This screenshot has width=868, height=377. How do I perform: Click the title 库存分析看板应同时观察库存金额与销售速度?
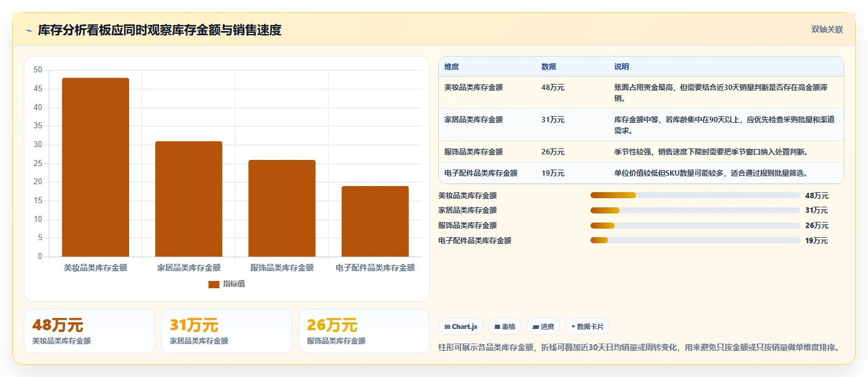coord(159,30)
